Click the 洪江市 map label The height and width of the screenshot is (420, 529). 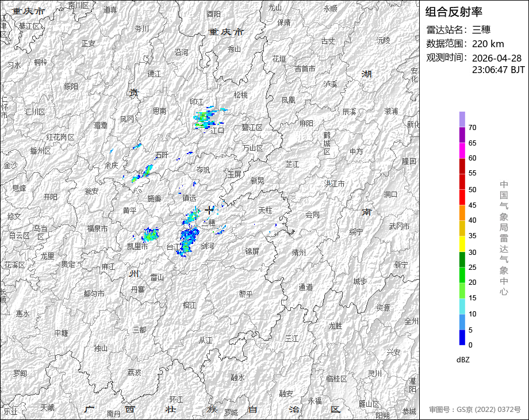click(334, 184)
